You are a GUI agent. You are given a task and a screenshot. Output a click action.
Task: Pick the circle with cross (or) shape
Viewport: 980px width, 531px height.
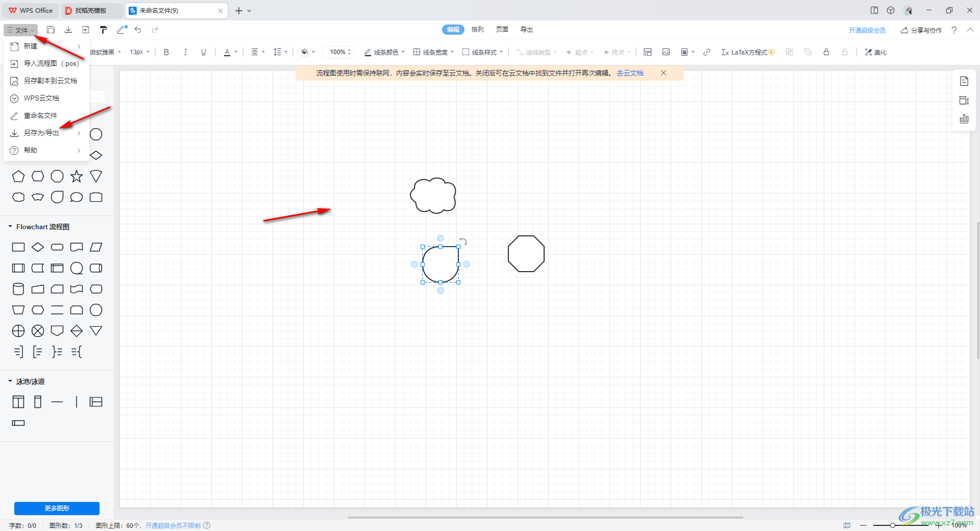click(x=18, y=331)
